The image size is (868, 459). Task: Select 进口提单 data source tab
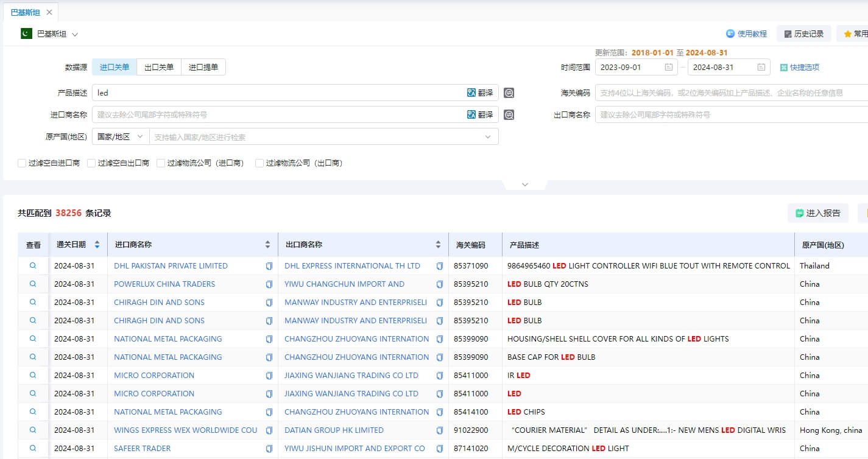tap(203, 67)
